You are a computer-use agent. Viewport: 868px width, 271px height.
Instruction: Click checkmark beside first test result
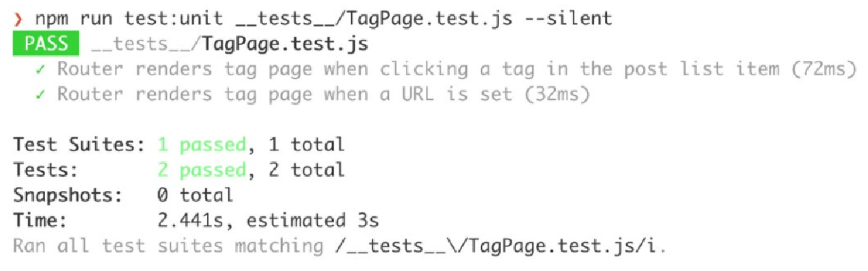coord(41,69)
